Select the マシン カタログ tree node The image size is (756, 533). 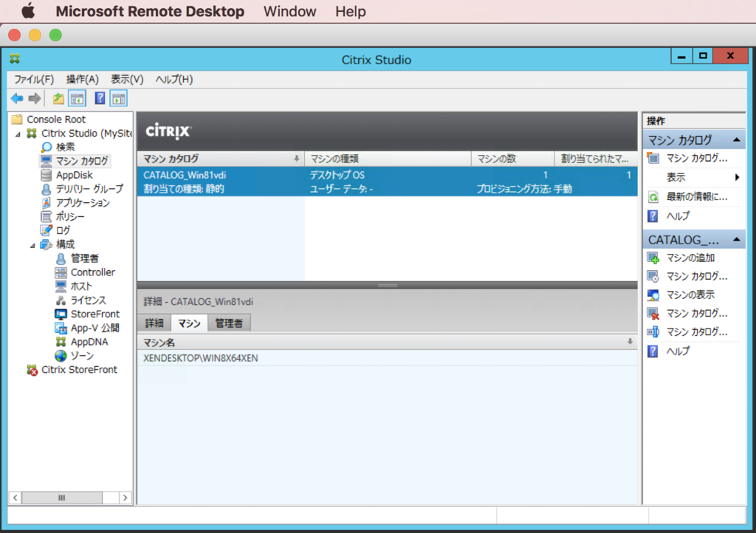click(81, 161)
